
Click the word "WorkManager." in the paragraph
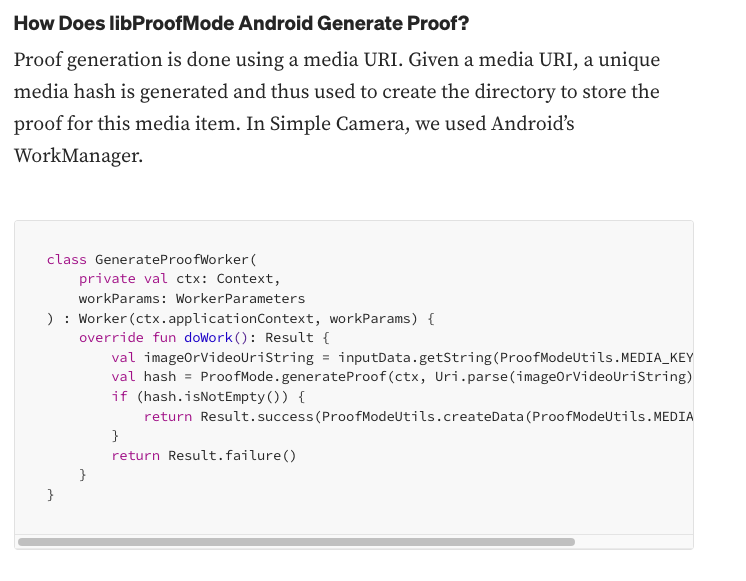[79, 156]
